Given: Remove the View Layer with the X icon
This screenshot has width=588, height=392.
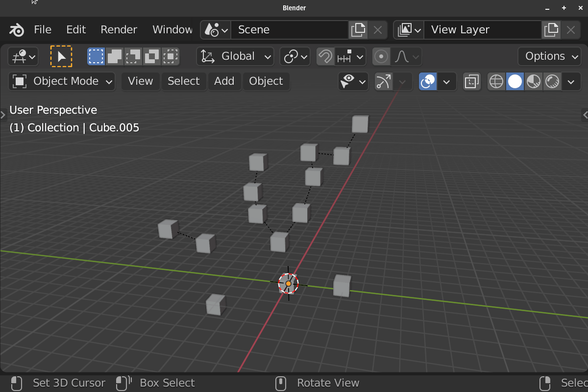Looking at the screenshot, I should point(571,30).
